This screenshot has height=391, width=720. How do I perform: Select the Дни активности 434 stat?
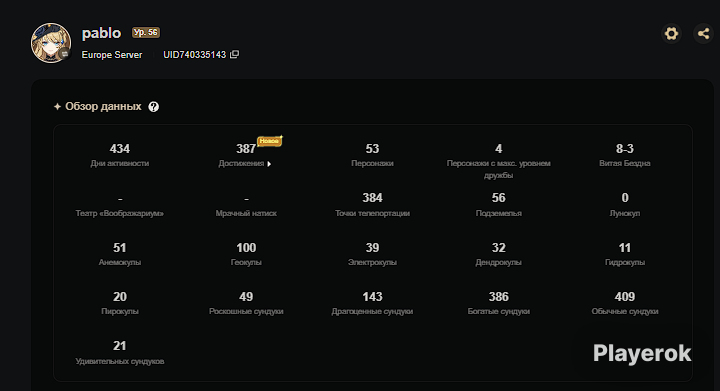[x=120, y=155]
